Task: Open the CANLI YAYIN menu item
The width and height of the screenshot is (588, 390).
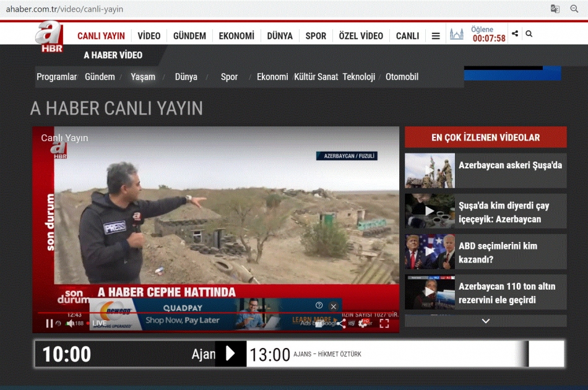Action: 102,36
